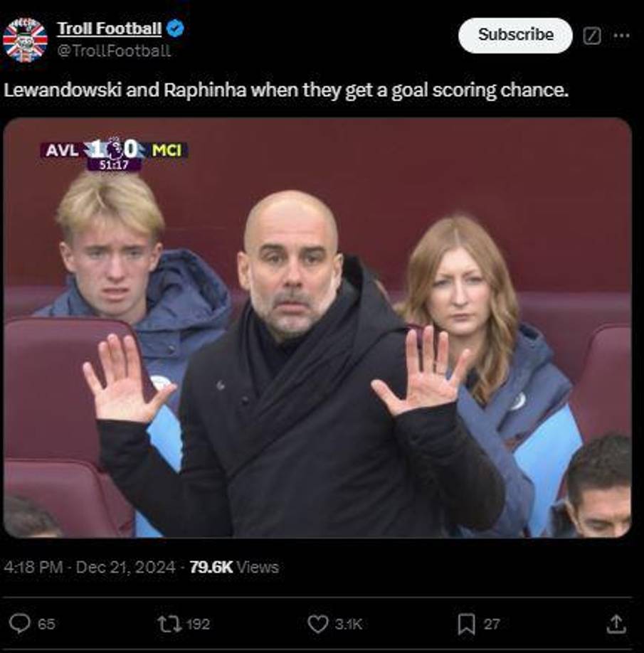Like the post with the heart icon
This screenshot has height=653, width=644.
(317, 624)
